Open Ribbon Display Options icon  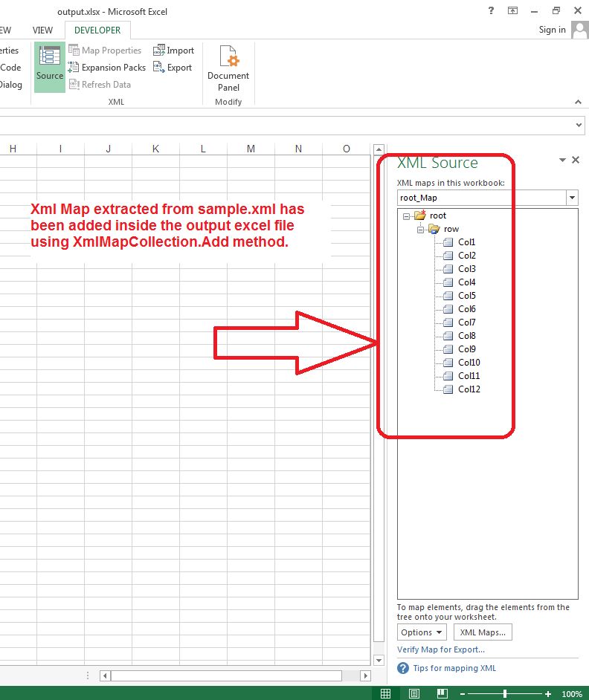512,10
